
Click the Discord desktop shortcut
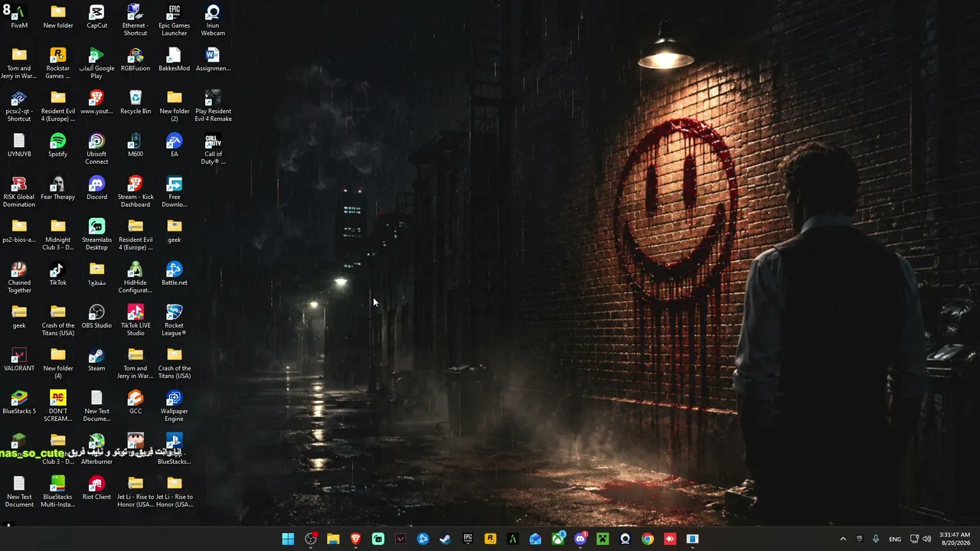(x=96, y=188)
